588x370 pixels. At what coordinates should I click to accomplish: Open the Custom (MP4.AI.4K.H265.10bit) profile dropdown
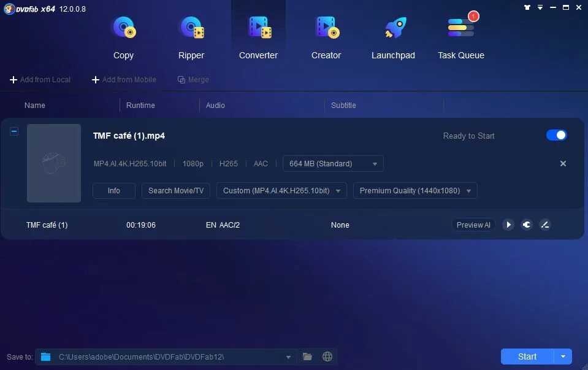(281, 191)
